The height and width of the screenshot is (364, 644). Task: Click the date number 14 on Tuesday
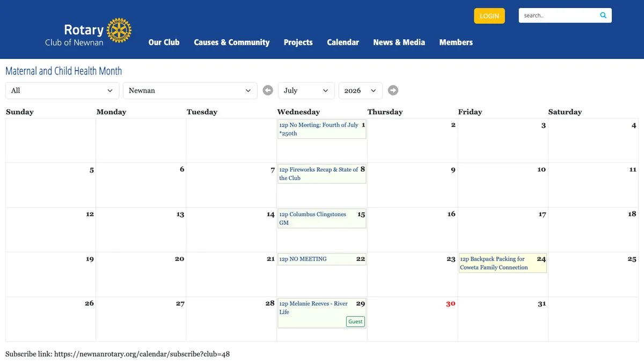270,214
